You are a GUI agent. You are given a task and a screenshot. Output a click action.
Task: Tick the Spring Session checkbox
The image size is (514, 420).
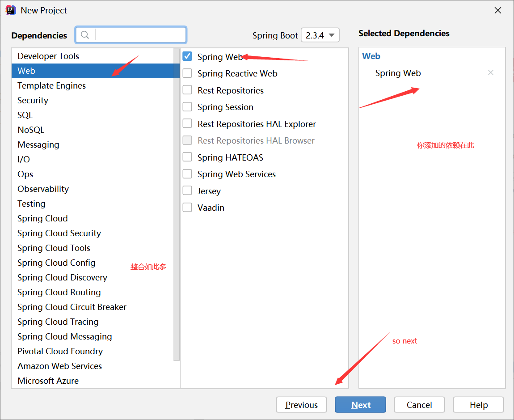[187, 107]
